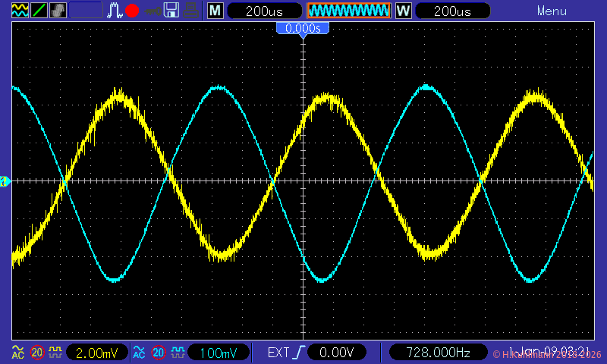Open the window timebase 200us field
607x364 pixels.
(x=451, y=11)
